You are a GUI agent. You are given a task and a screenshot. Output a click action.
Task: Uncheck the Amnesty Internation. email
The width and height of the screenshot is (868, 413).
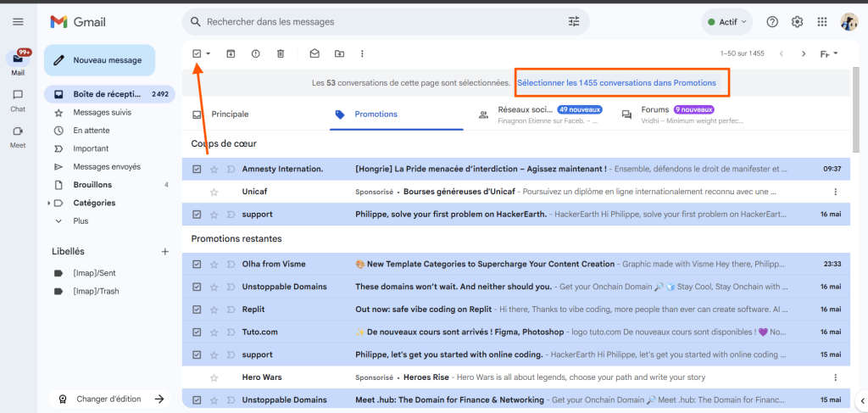click(197, 169)
